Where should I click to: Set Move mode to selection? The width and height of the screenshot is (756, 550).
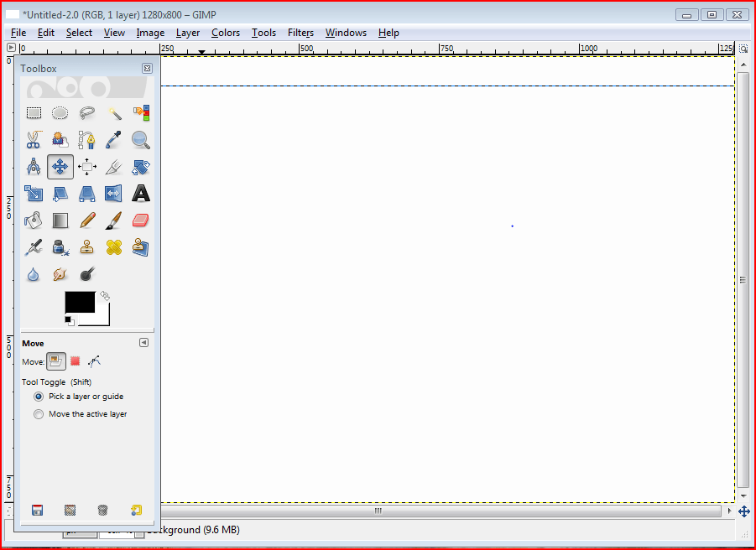75,361
